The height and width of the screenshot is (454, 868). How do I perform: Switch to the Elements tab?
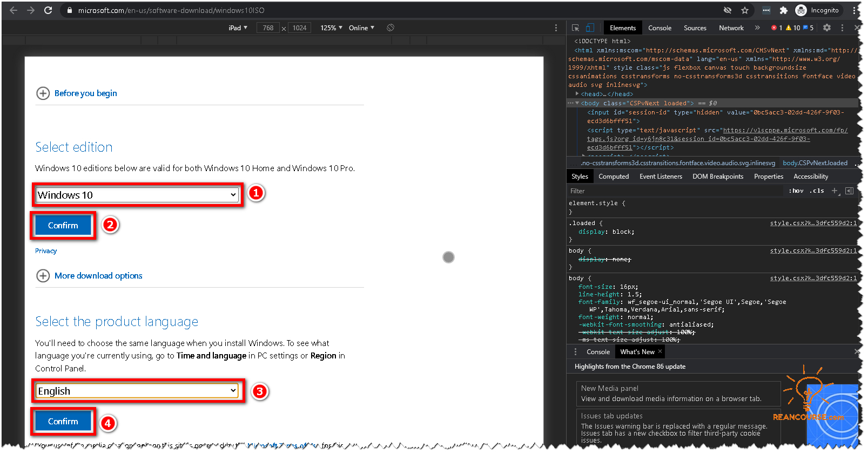click(x=623, y=28)
